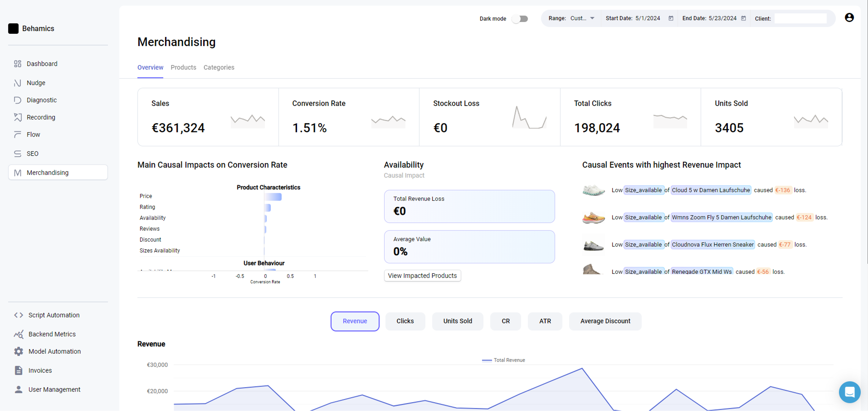This screenshot has width=868, height=411.
Task: Switch to the Products tab
Action: point(183,67)
